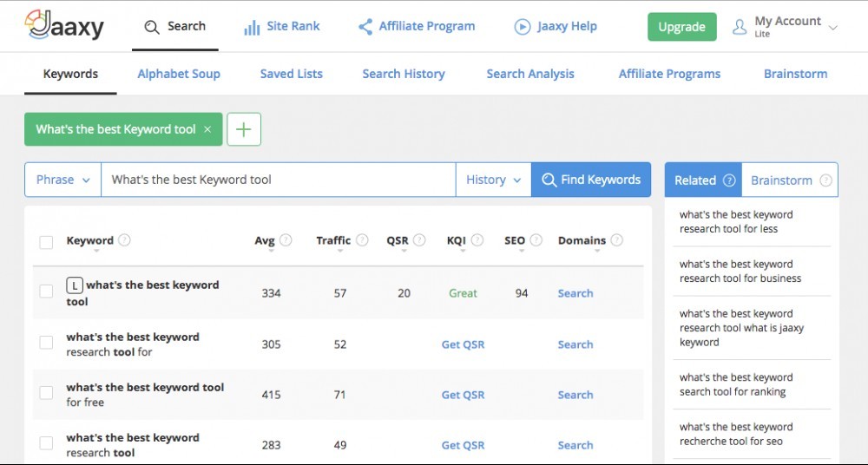Open the Affiliate Programs tab
The image size is (868, 465).
click(669, 75)
